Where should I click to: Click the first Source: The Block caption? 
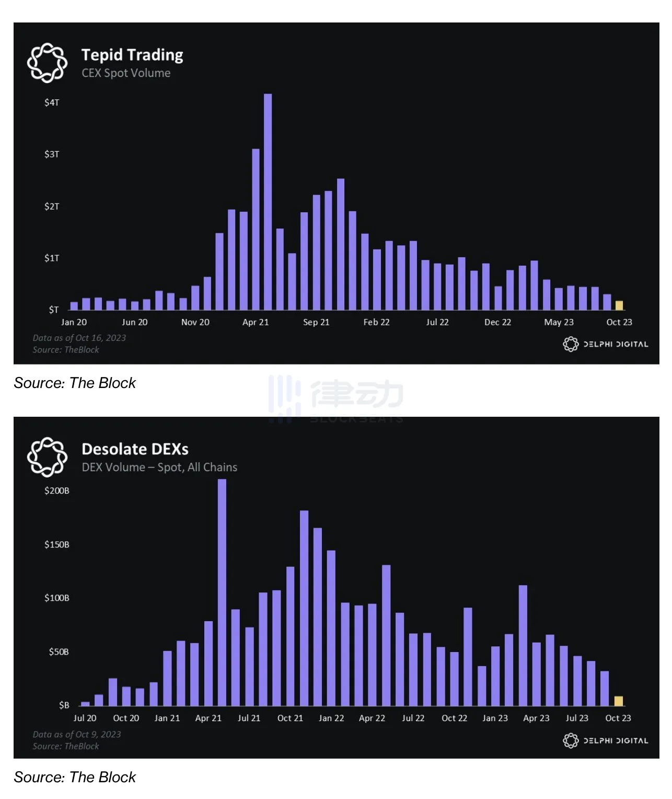(75, 383)
